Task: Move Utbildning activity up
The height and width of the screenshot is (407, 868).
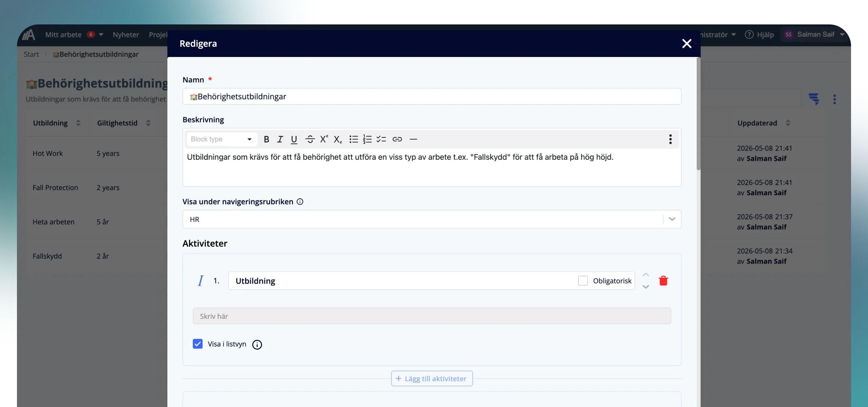Action: [x=646, y=275]
